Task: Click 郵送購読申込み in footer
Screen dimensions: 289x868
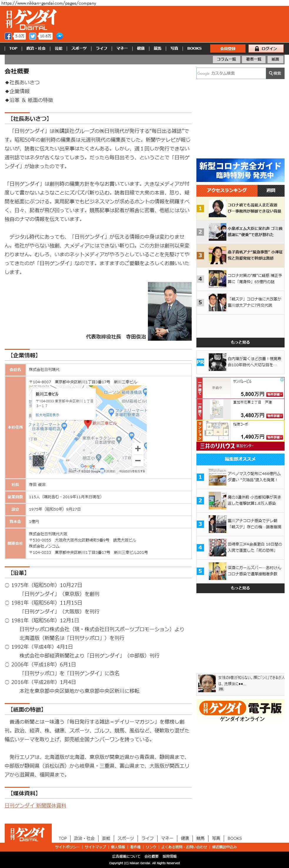Action: [224, 847]
